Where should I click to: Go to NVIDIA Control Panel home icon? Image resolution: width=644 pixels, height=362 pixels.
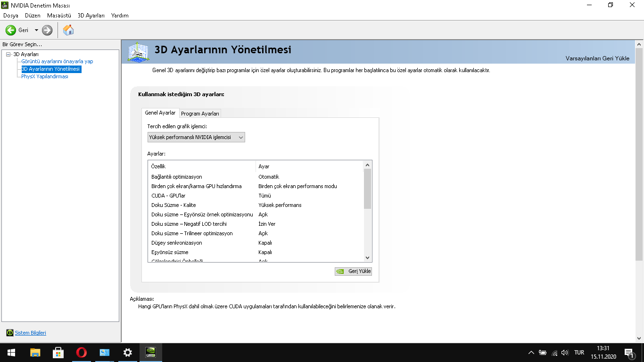tap(68, 30)
